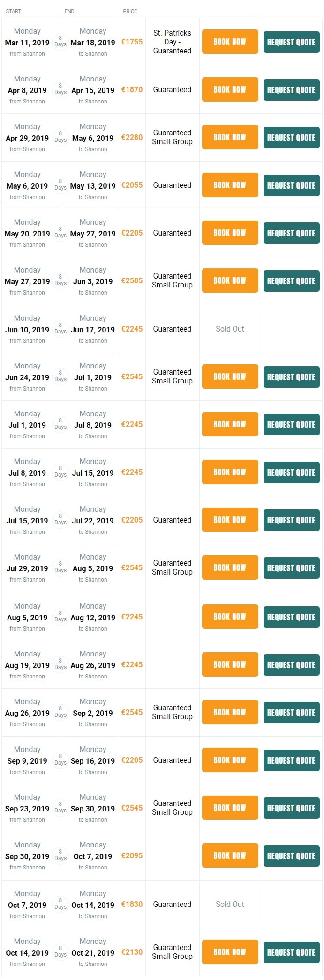Select the €1830 price for Oct 7

132,905
